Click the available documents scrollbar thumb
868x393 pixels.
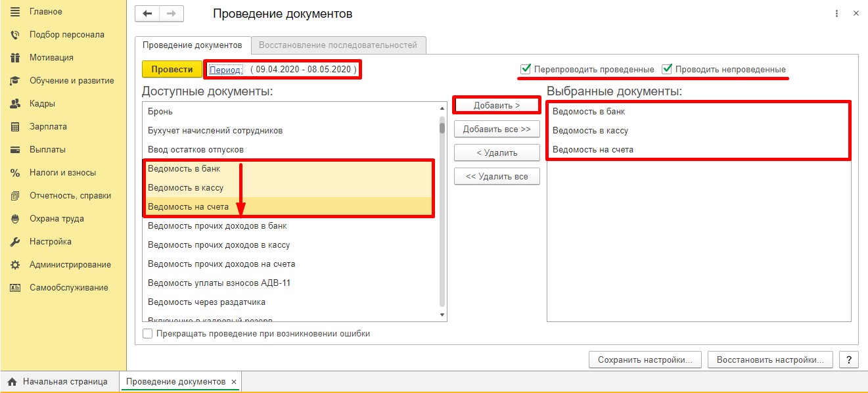pos(442,127)
